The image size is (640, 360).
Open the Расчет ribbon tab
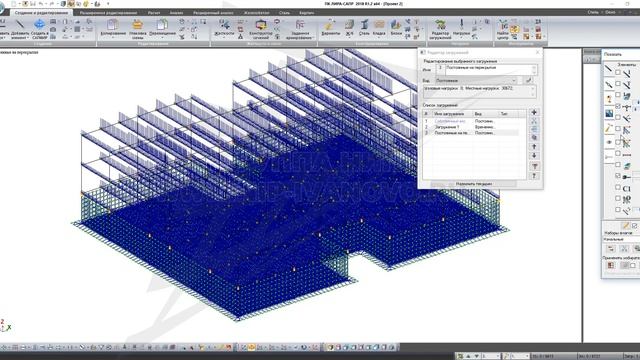tap(154, 13)
